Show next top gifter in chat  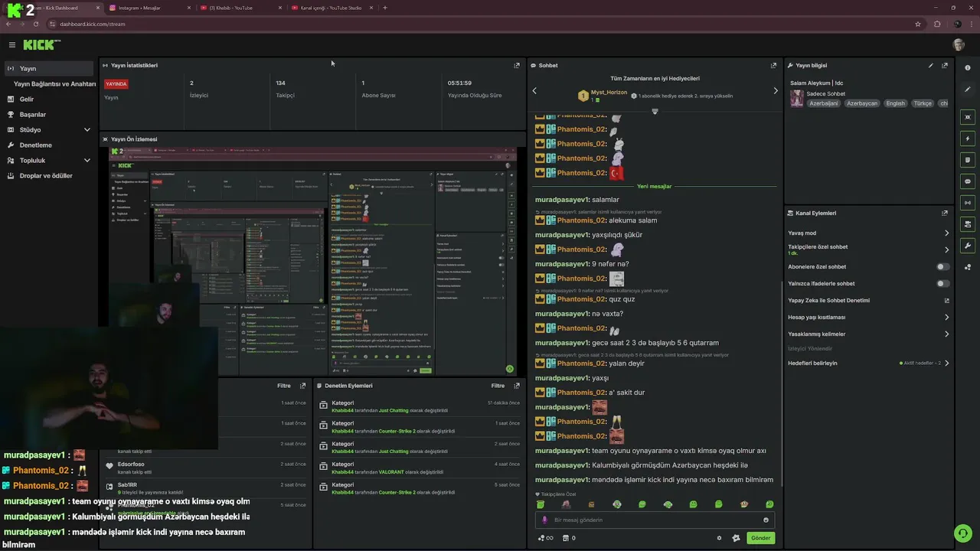coord(775,91)
